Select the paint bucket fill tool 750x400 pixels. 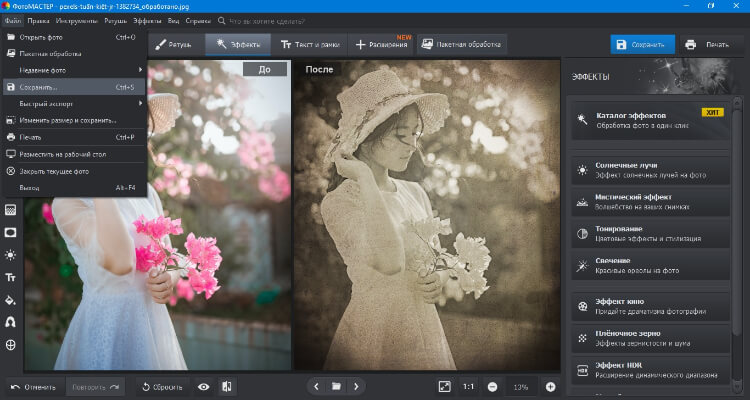(x=11, y=299)
